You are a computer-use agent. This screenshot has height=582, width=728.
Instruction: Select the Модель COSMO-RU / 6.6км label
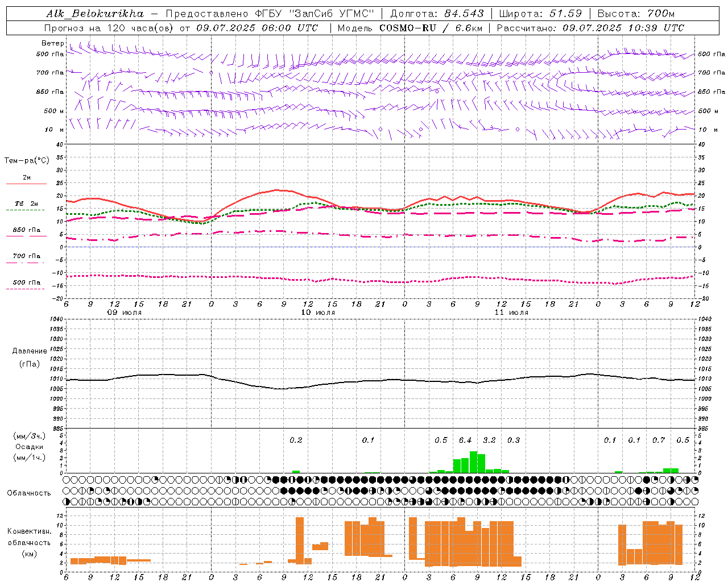coord(410,28)
